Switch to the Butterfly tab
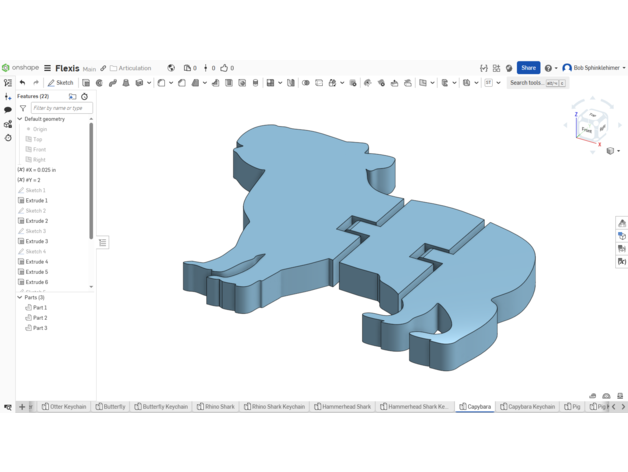This screenshot has height=472, width=628. 111,407
